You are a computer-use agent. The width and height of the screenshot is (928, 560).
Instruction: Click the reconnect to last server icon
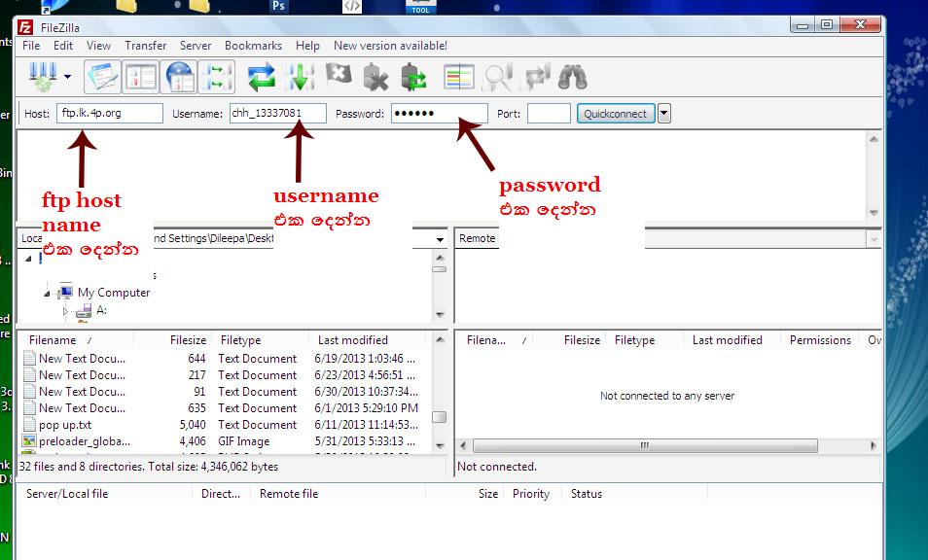[x=413, y=77]
